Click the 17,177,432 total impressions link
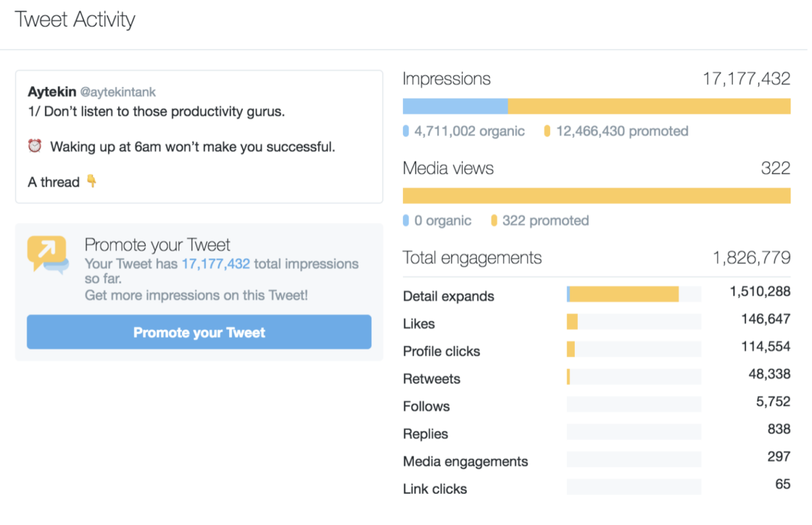This screenshot has height=525, width=812. [216, 264]
